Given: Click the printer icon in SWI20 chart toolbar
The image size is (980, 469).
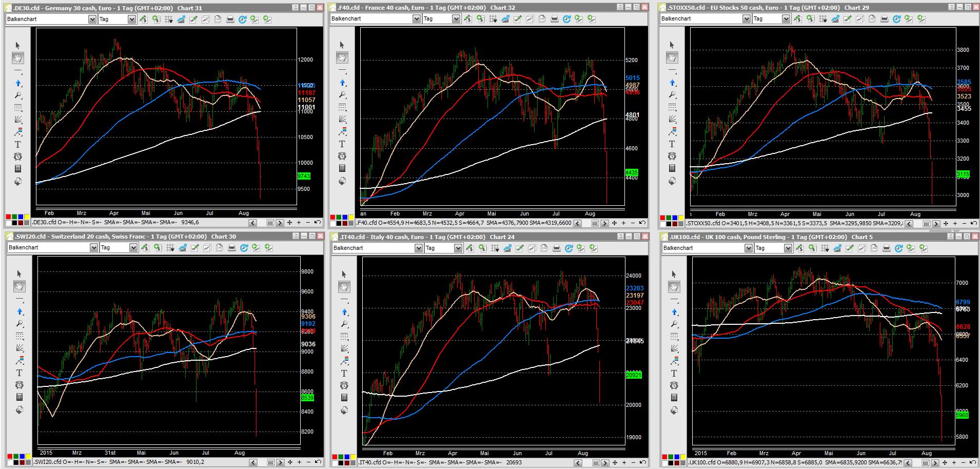Looking at the screenshot, I should [231, 248].
